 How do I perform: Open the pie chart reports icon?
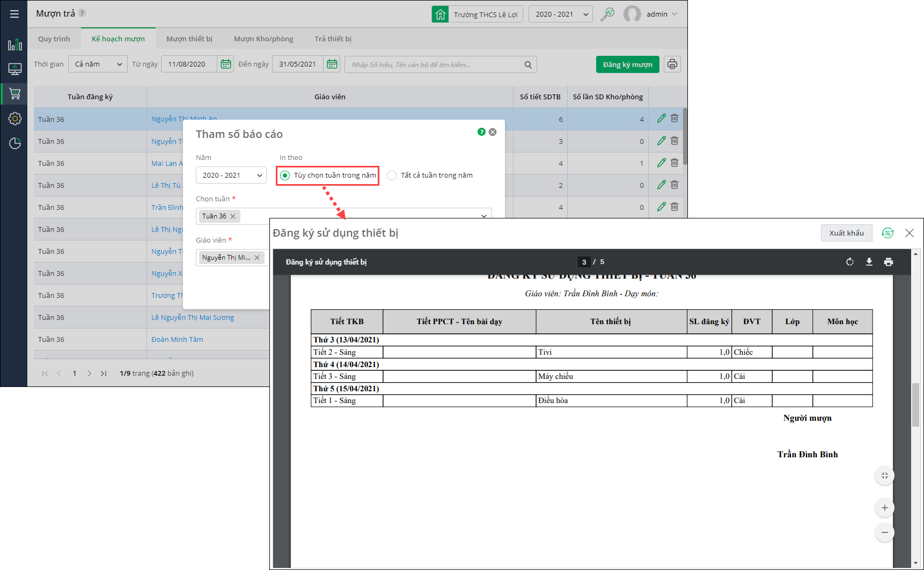click(14, 143)
